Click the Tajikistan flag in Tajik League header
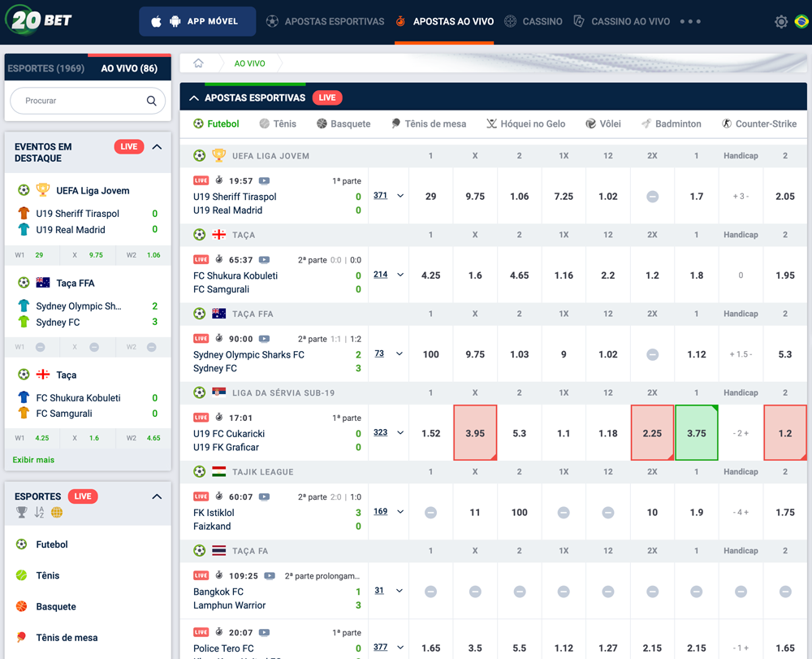The width and height of the screenshot is (812, 659). [219, 471]
